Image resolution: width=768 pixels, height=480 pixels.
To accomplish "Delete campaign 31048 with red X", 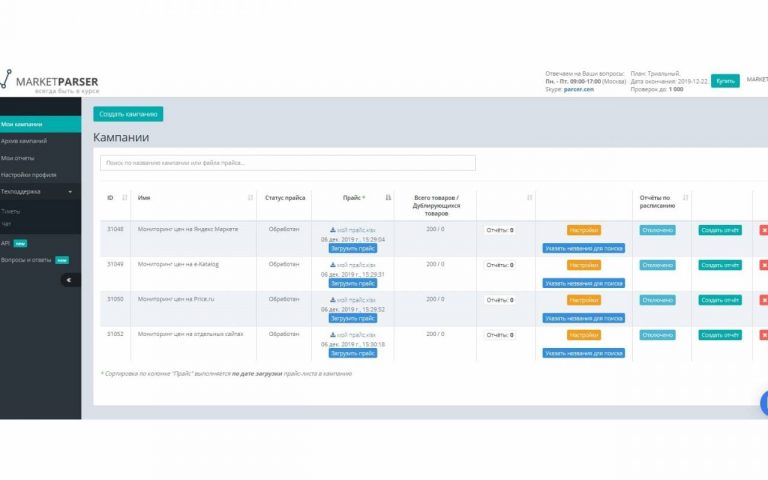I will tap(764, 230).
